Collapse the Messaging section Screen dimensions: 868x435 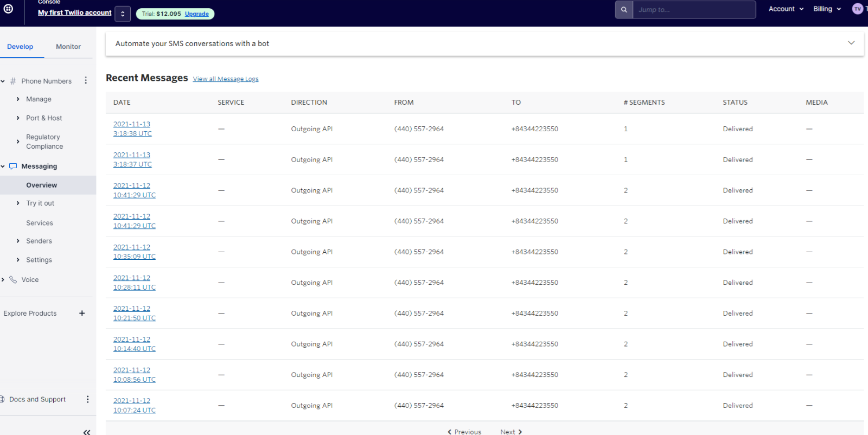click(3, 166)
